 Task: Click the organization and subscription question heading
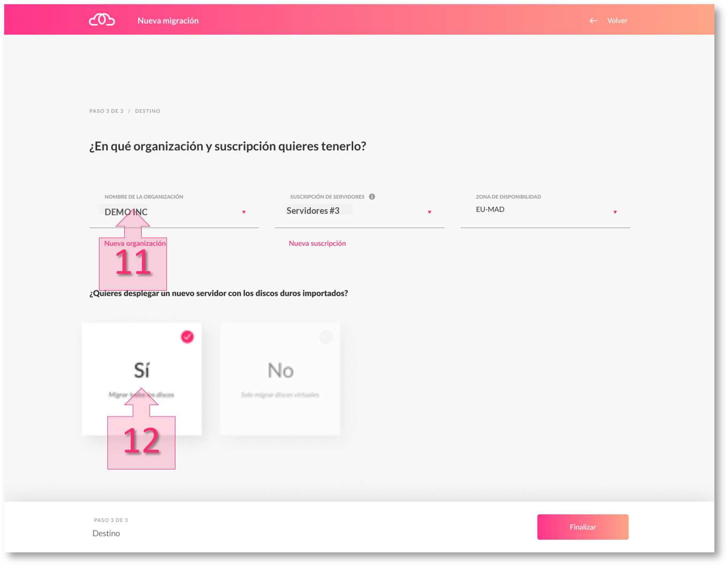227,146
